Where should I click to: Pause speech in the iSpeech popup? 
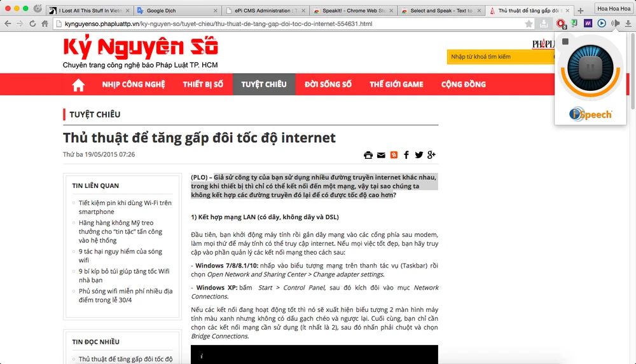tap(590, 67)
